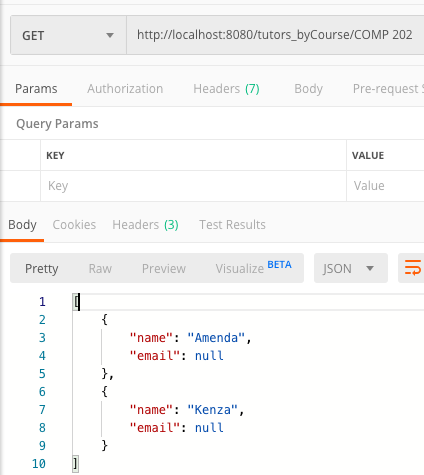Open the JSON format dropdown
424x475 pixels.
(x=351, y=268)
